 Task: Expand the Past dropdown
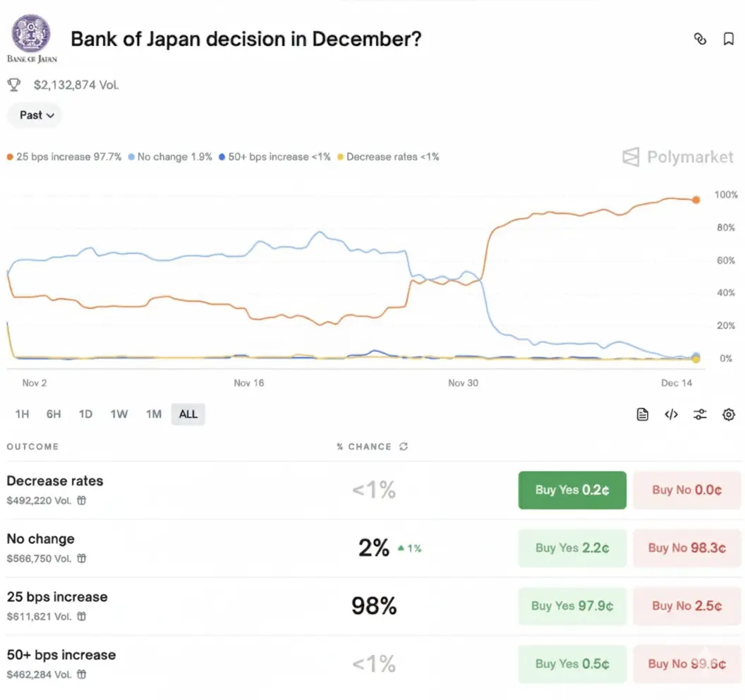34,115
